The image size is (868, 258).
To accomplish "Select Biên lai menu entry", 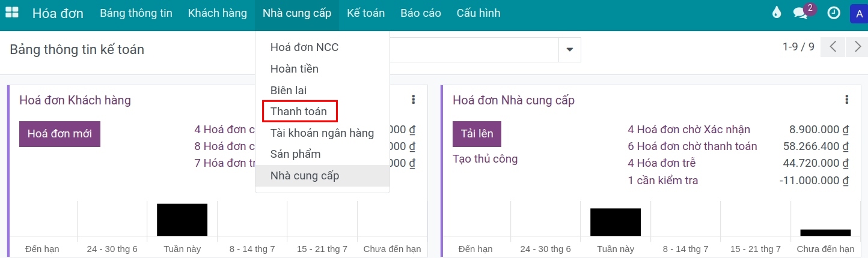I will pos(322,91).
